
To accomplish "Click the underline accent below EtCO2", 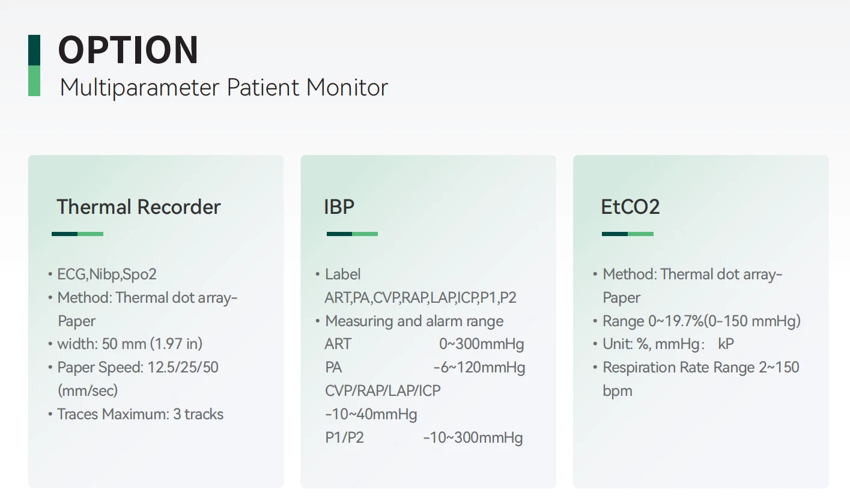I will click(x=628, y=234).
